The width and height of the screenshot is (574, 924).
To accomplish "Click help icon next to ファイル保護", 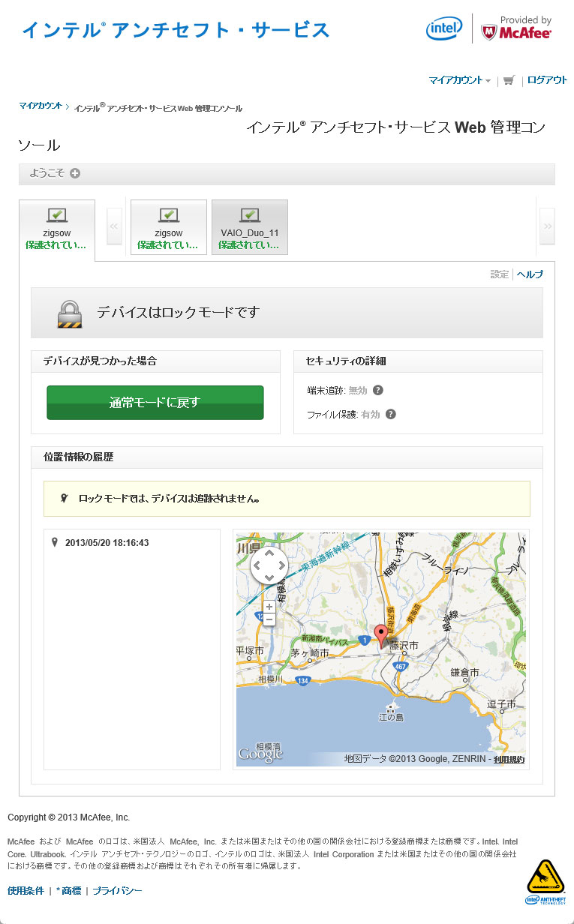I will click(x=390, y=414).
